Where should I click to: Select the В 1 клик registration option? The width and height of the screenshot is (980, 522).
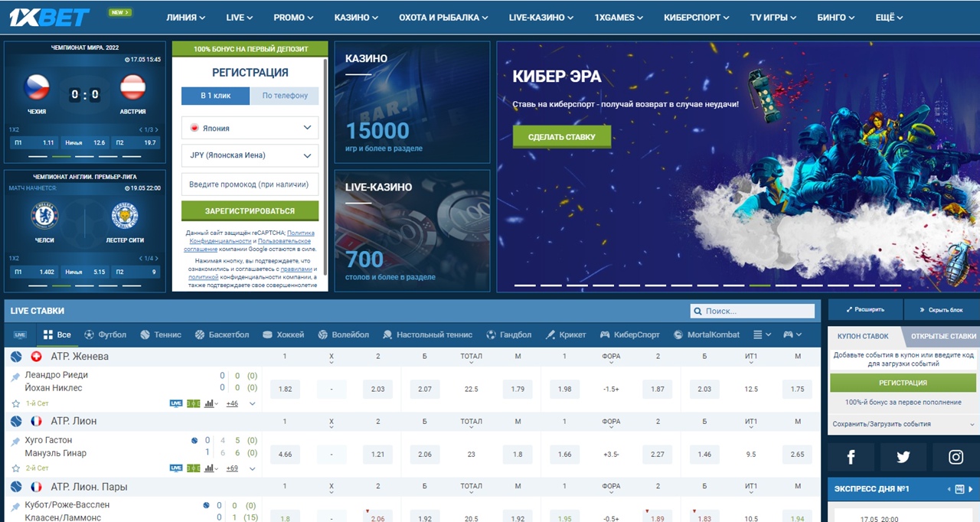tap(215, 96)
